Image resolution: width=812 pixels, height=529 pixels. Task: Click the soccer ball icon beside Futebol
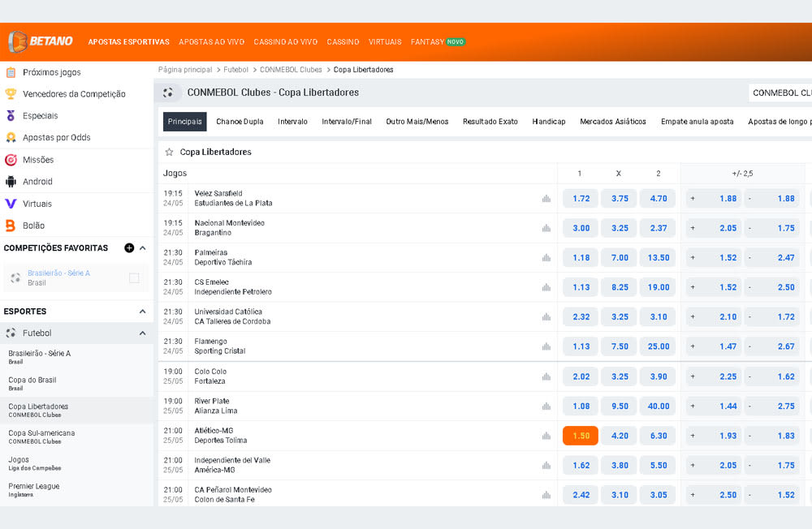click(11, 333)
